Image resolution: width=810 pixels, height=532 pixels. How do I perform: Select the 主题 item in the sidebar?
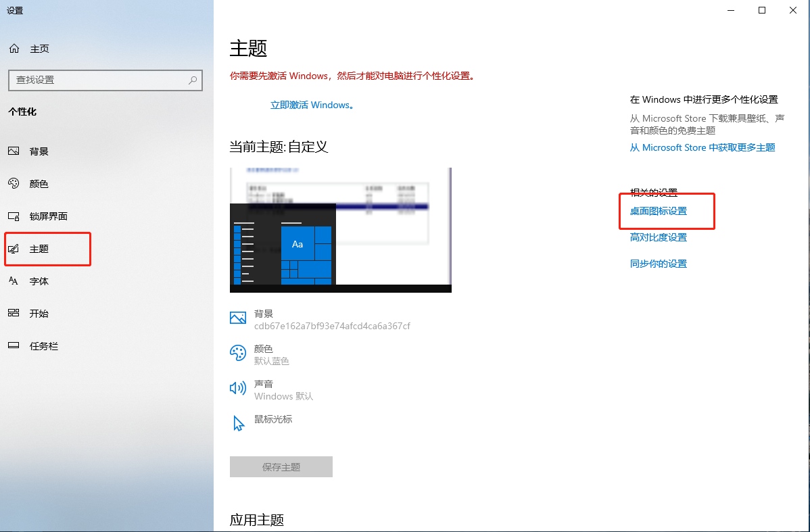click(39, 249)
